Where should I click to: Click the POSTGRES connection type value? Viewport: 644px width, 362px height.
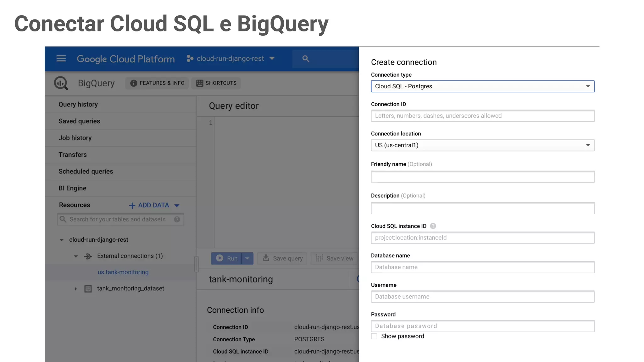(x=309, y=339)
